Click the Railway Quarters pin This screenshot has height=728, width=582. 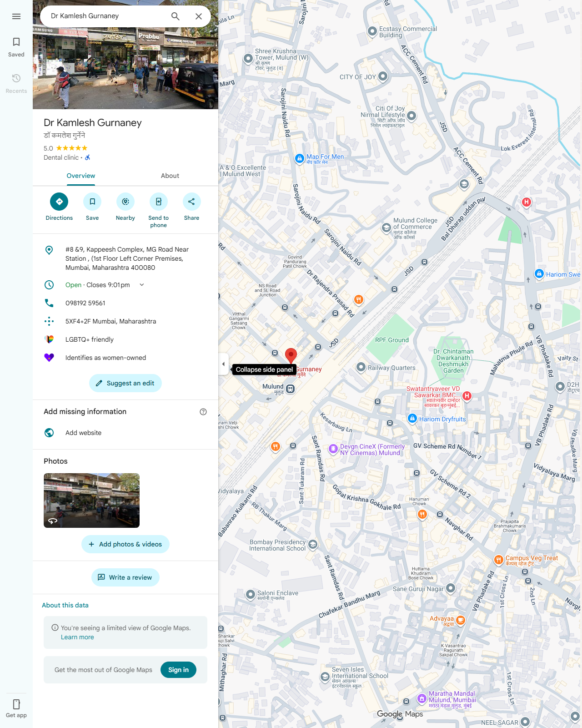point(361,367)
